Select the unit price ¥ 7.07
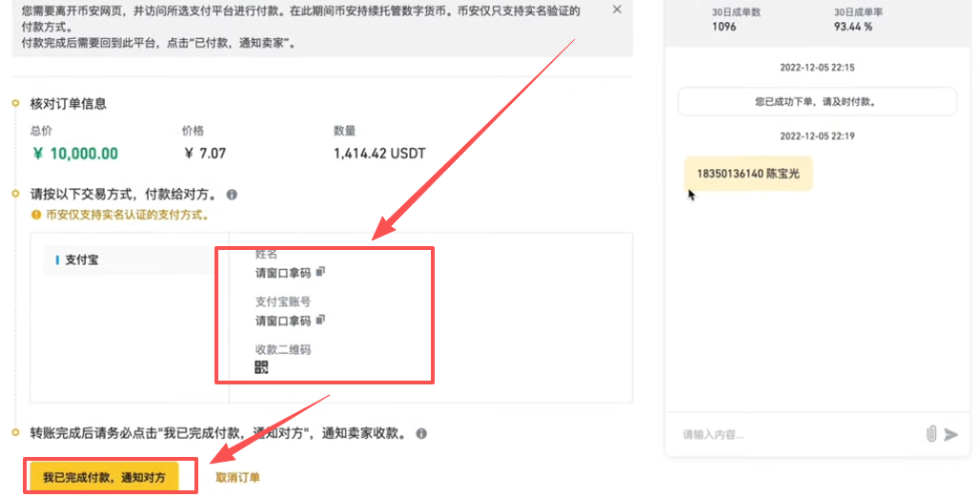Screen dimensions: 980x497 (x=205, y=154)
